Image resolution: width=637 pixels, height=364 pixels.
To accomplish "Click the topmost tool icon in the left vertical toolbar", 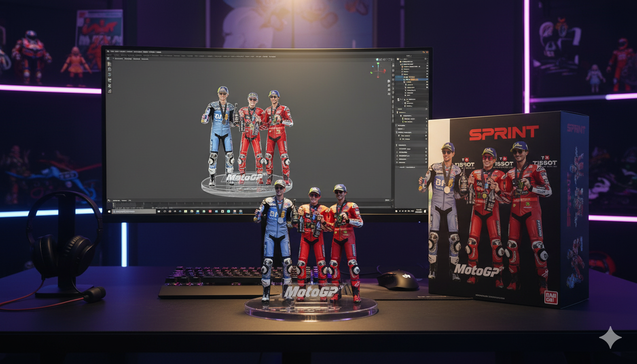I will tap(109, 64).
